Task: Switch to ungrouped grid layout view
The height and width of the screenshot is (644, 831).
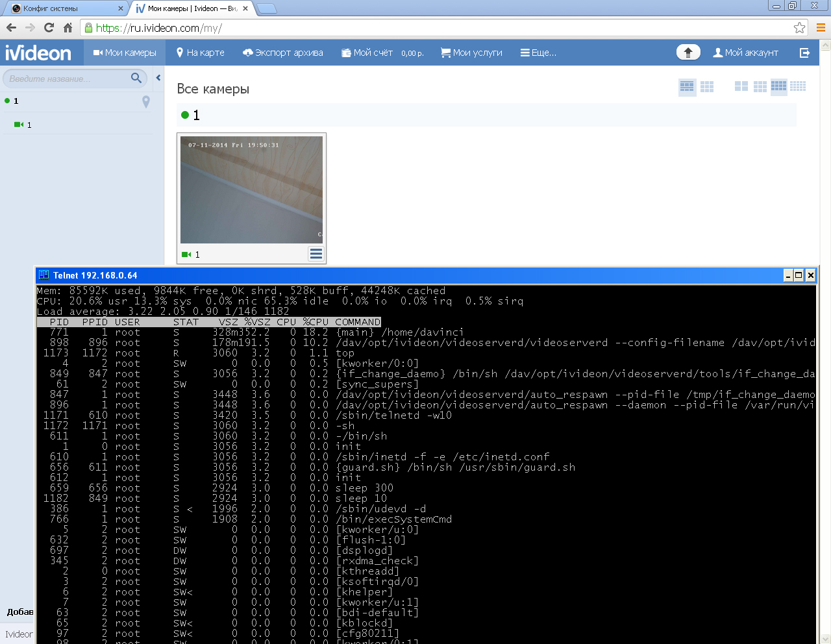Action: (707, 86)
